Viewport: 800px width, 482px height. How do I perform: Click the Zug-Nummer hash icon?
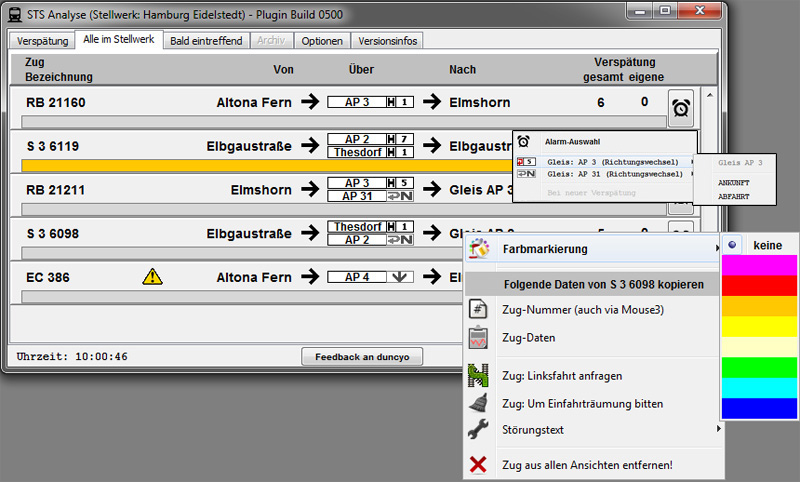tap(479, 310)
